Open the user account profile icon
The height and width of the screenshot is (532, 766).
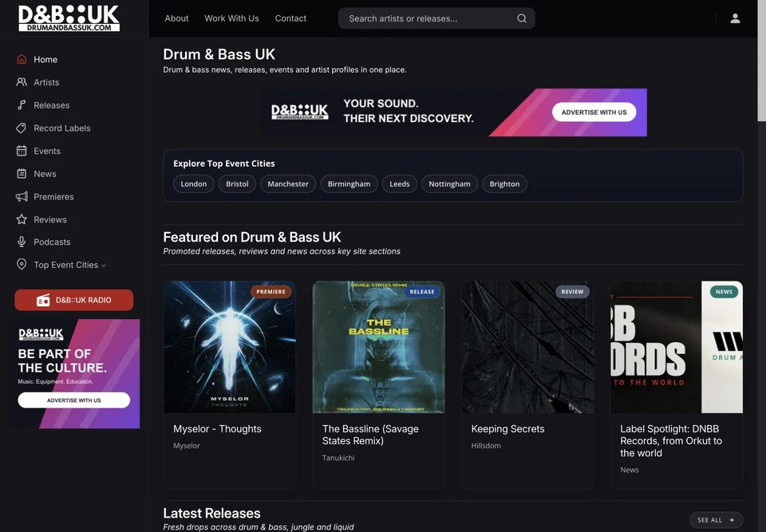[x=735, y=18]
